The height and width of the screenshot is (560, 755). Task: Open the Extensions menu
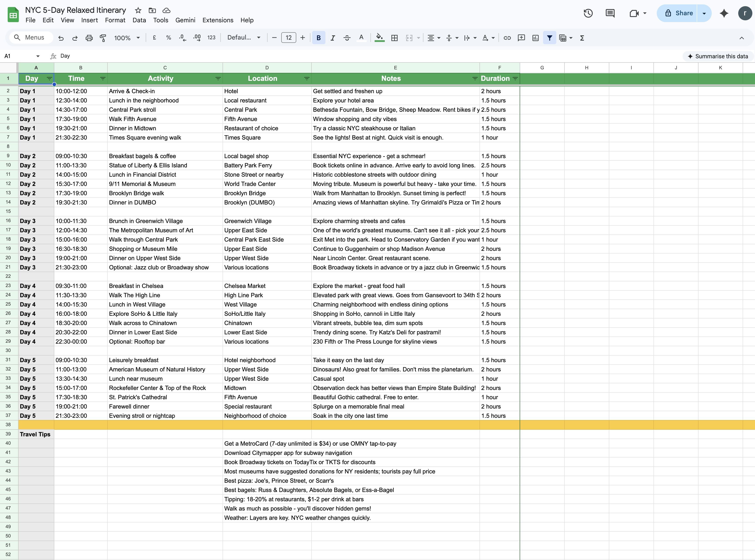click(x=217, y=20)
